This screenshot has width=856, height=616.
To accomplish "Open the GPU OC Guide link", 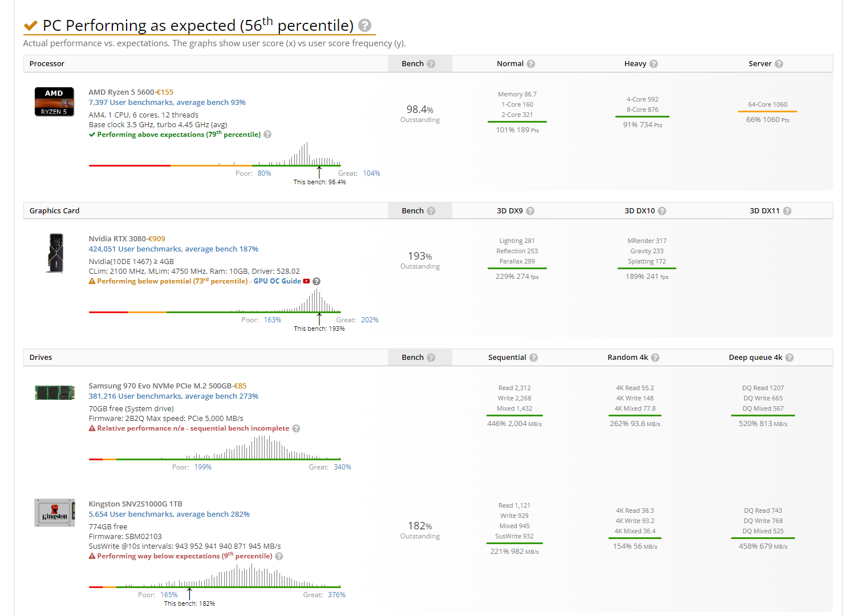I will click(x=277, y=281).
